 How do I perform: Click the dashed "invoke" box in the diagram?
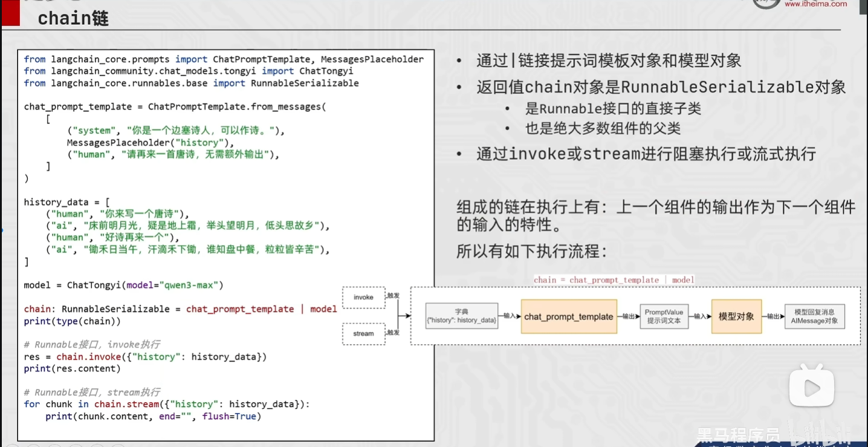point(364,298)
